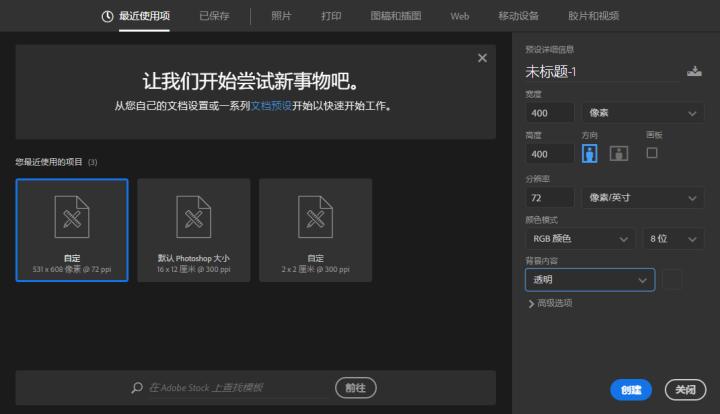Screen dimensions: 720x414
Task: Click the magnifier icon in Adobe Stock search
Action: coord(137,388)
